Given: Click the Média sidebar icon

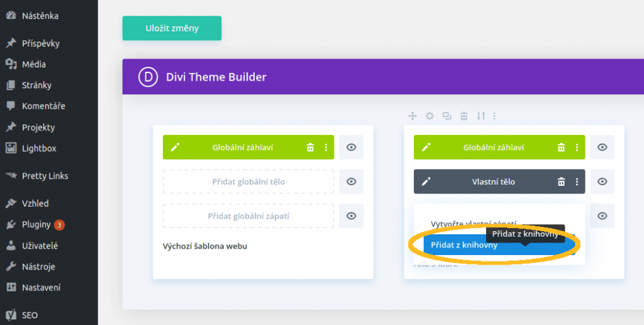Looking at the screenshot, I should [11, 64].
